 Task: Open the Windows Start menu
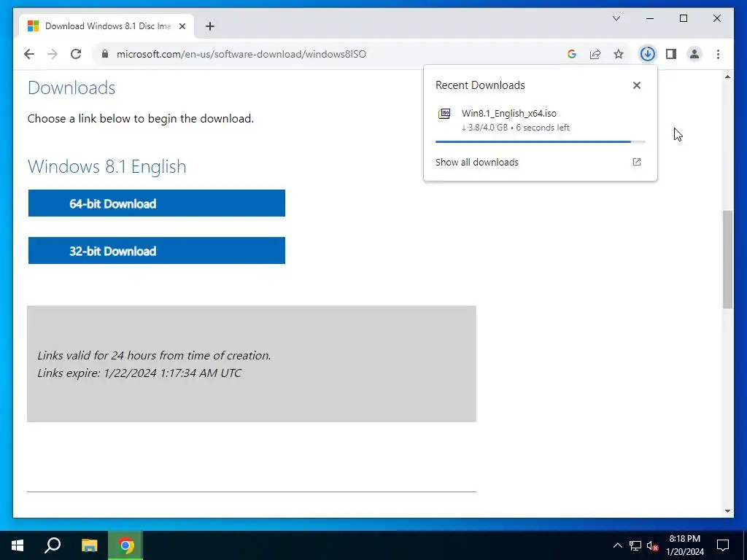18,545
